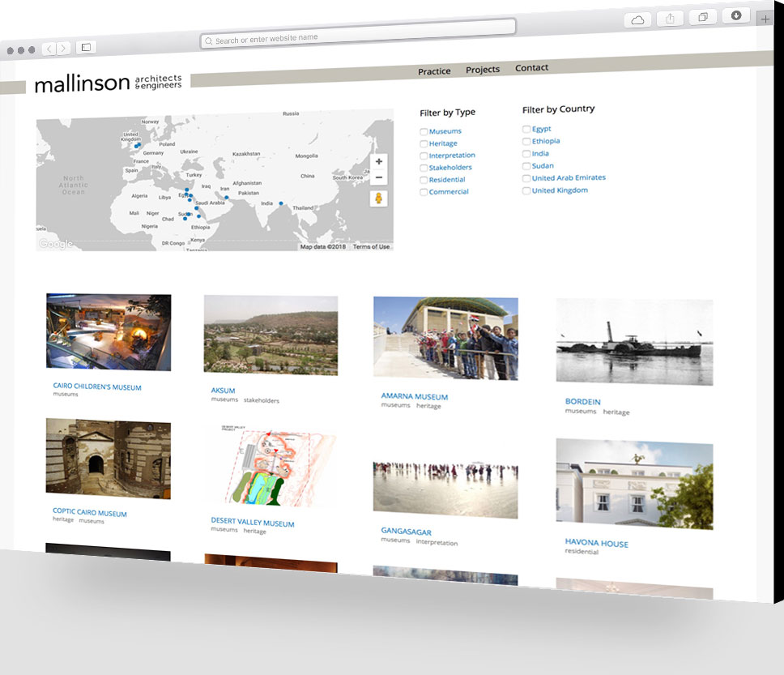Toggle the Safari sidebar icon
Screen dimensions: 784x675
click(x=86, y=48)
